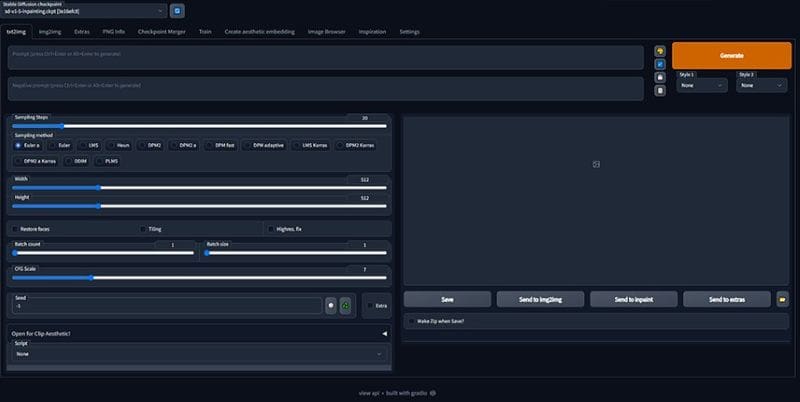Click the yellow palette artist icon
The image size is (800, 402).
click(x=660, y=51)
